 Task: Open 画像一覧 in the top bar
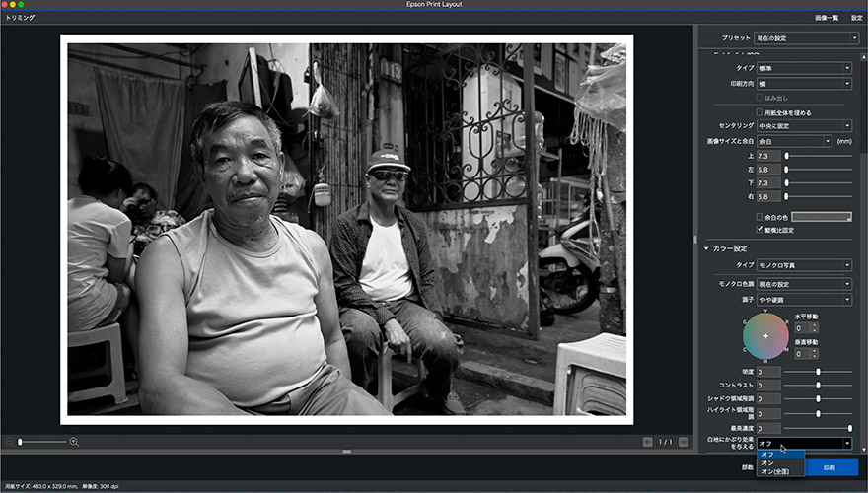click(827, 18)
